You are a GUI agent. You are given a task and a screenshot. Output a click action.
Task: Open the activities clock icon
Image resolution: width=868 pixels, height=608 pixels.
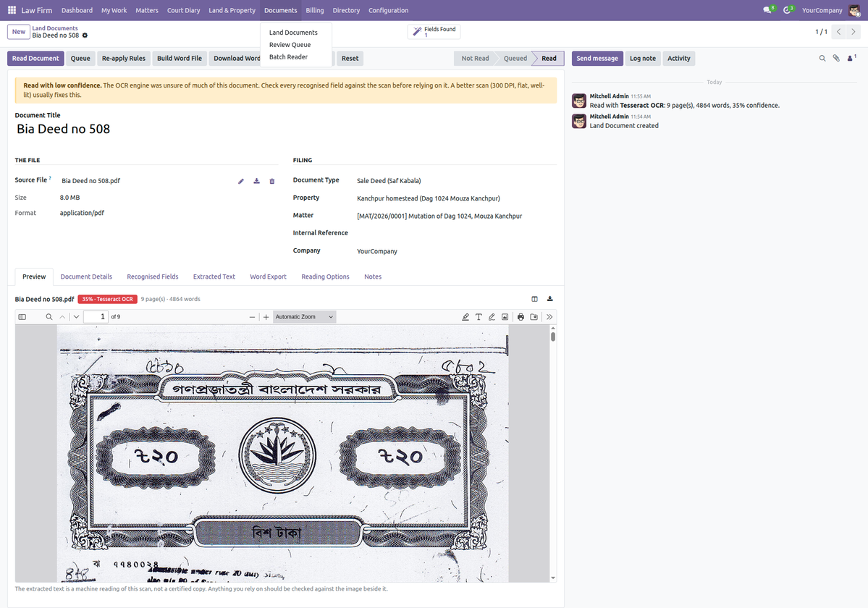coord(788,10)
